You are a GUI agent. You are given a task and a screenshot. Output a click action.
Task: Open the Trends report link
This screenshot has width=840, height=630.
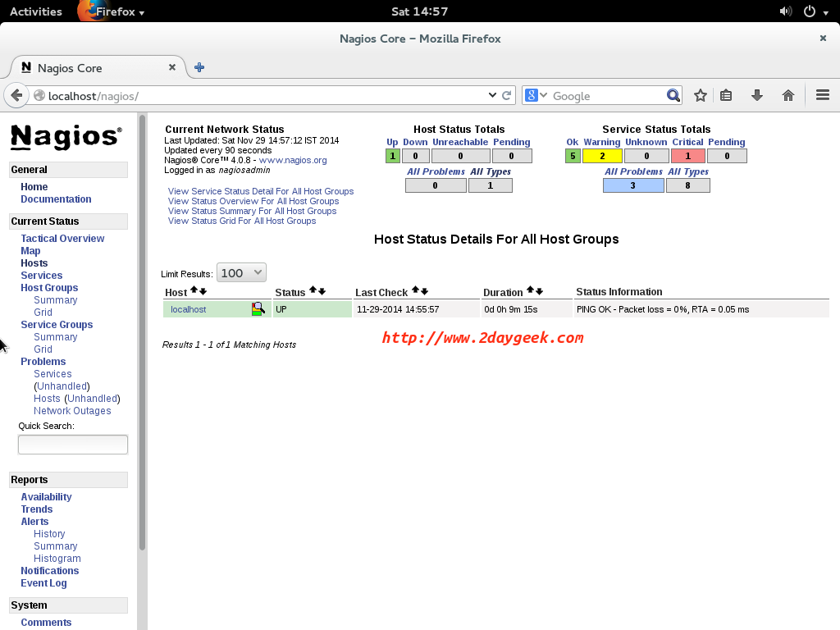coord(37,509)
